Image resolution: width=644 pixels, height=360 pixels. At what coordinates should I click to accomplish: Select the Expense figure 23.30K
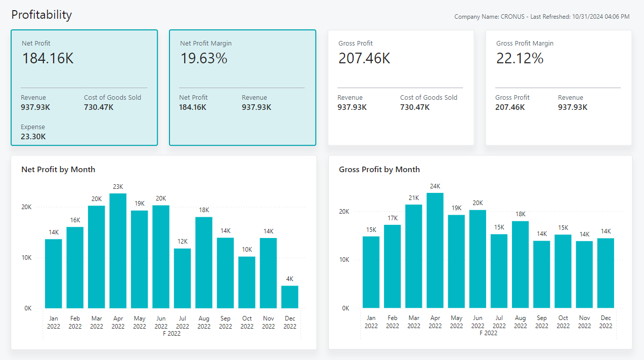pyautogui.click(x=33, y=136)
